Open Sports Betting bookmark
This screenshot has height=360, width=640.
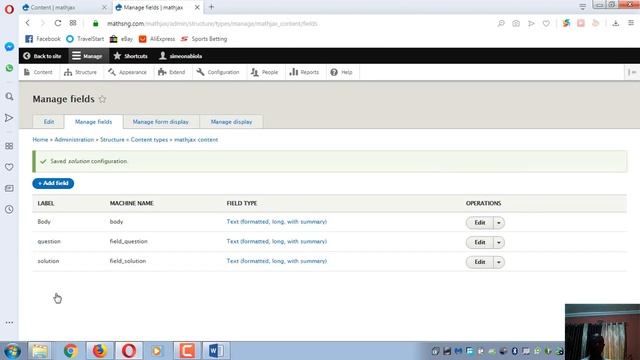click(x=204, y=39)
